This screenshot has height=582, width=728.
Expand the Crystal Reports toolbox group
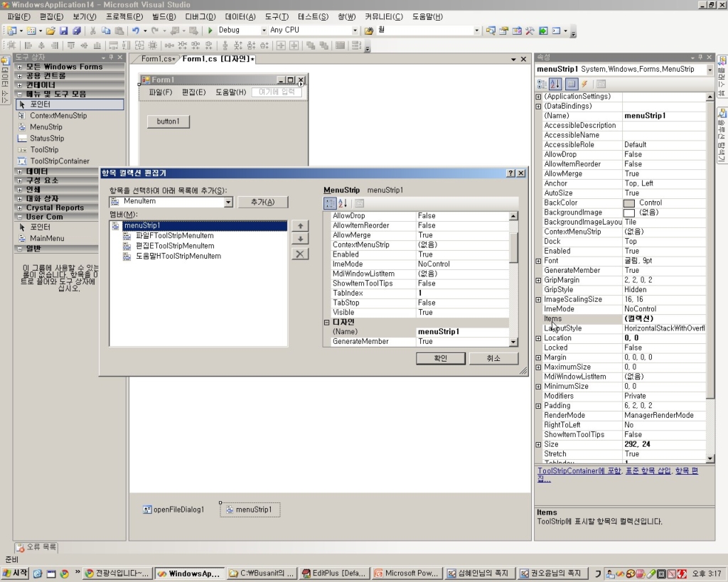click(x=19, y=208)
